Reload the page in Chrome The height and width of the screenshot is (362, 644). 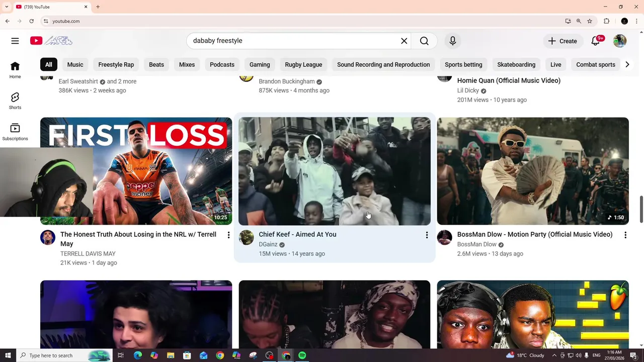(x=31, y=21)
